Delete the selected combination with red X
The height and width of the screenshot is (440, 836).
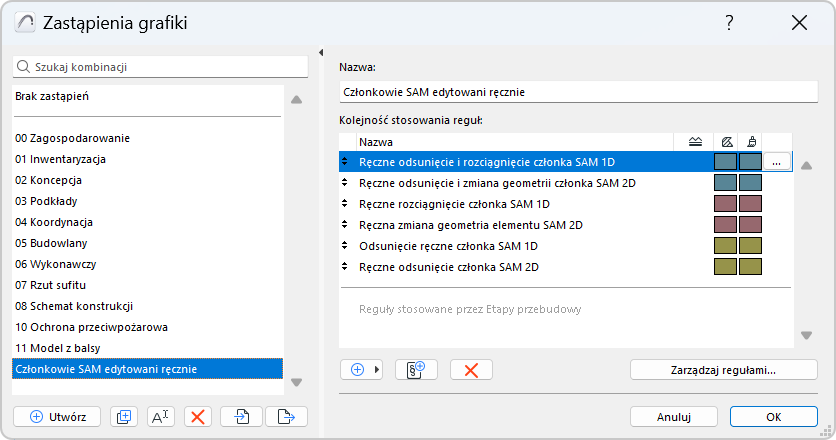coord(198,416)
